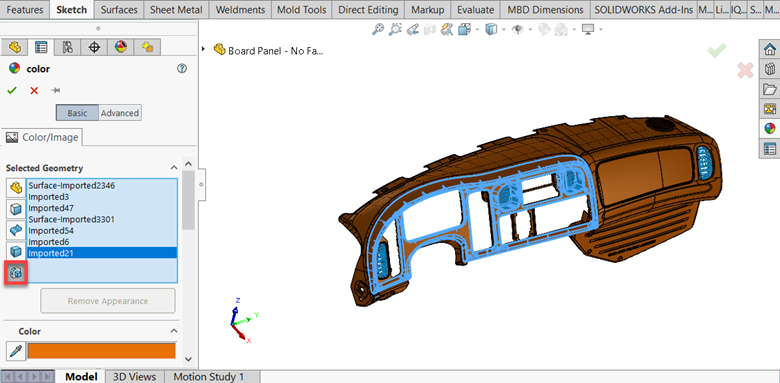Toggle the Basic mode button
780x383 pixels.
(77, 113)
